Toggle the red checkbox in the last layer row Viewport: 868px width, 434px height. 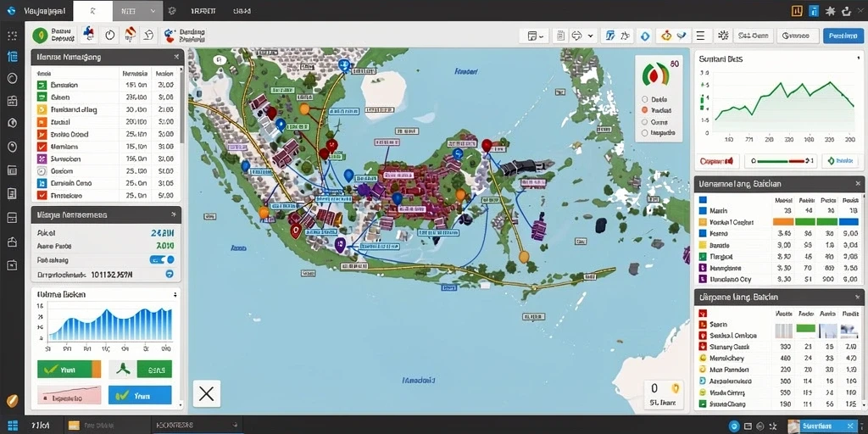point(41,195)
